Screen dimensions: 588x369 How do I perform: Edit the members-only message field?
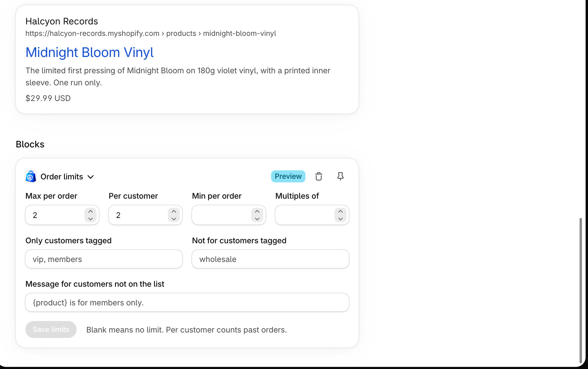coord(187,302)
